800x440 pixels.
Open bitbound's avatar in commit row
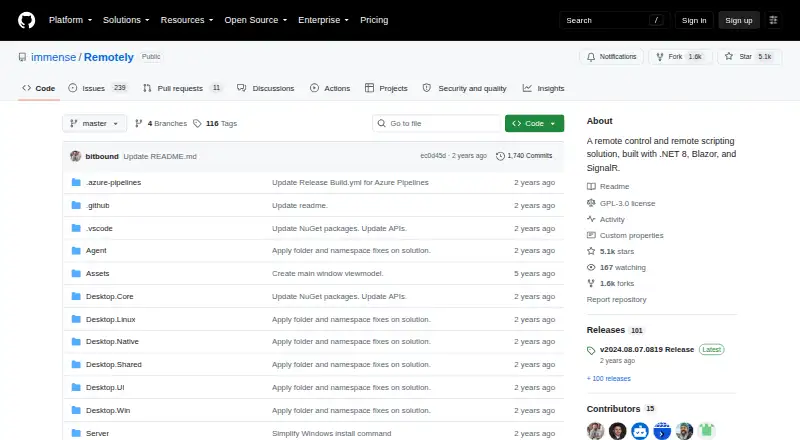pos(76,156)
